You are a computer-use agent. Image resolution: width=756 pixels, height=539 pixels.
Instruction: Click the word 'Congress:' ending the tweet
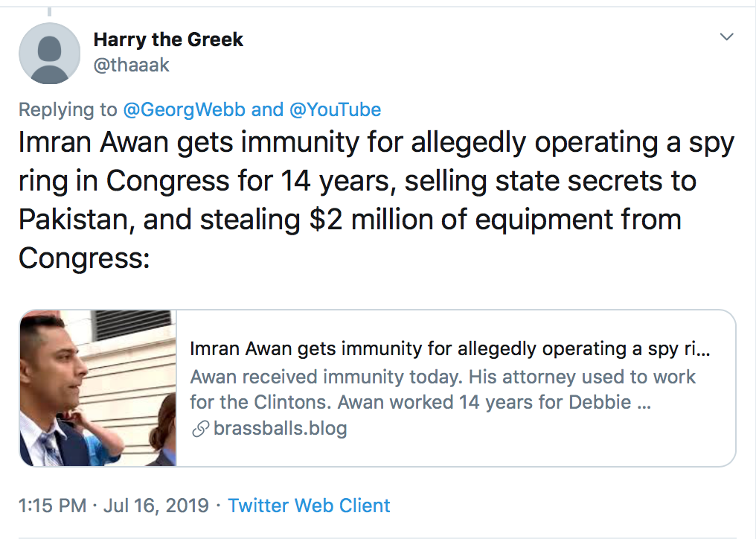(x=84, y=258)
